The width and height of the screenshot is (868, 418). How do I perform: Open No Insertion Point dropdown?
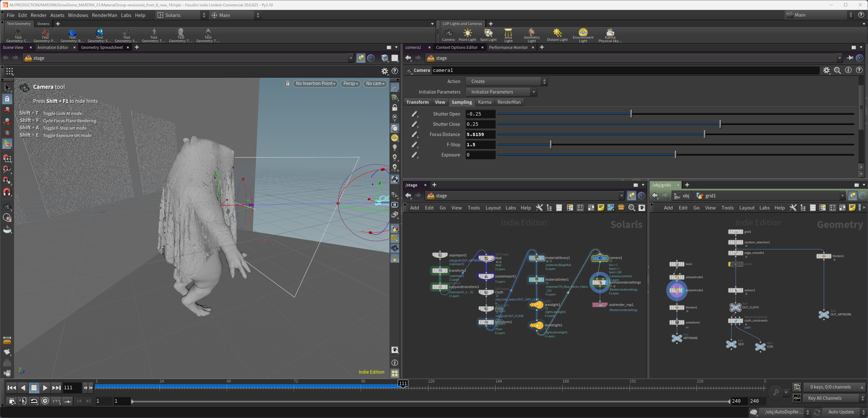315,84
